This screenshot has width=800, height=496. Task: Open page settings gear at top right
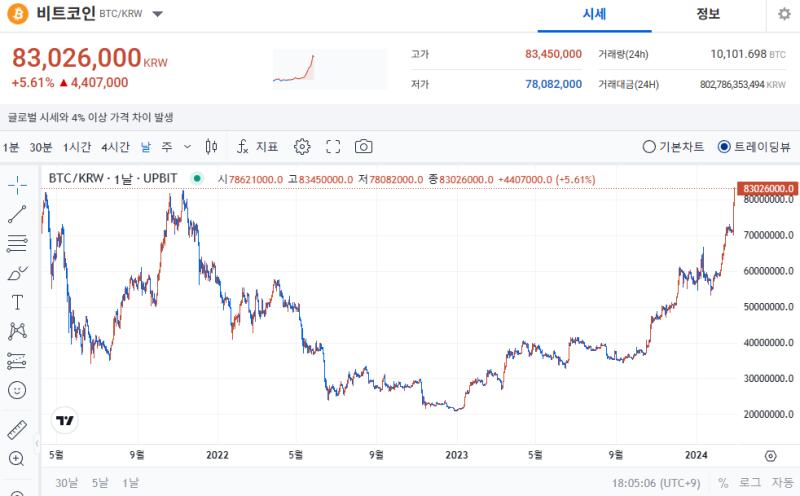pyautogui.click(x=784, y=14)
